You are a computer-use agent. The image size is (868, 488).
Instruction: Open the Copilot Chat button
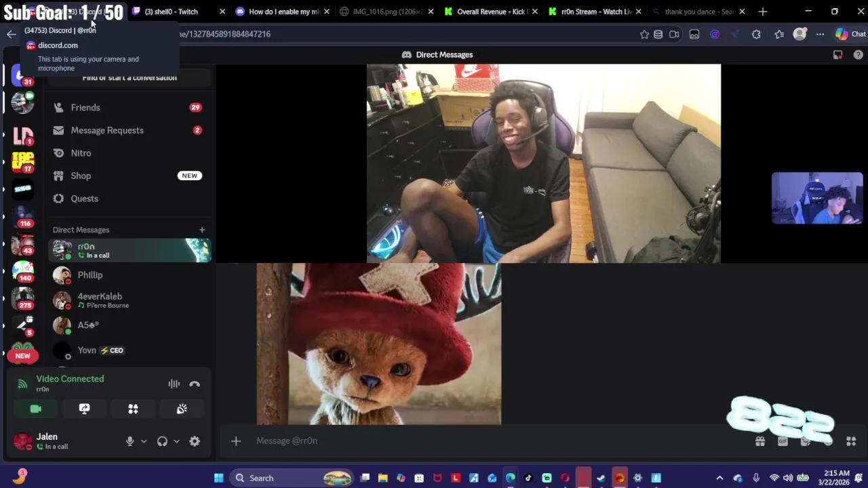click(x=850, y=34)
